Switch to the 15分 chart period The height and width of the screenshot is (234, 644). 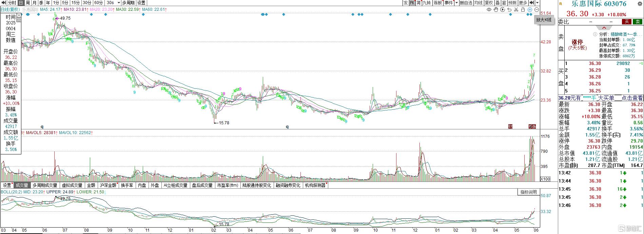(x=76, y=3)
